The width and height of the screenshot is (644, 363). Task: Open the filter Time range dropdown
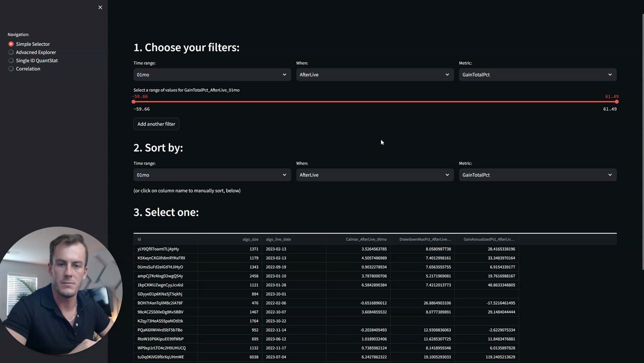pos(212,75)
